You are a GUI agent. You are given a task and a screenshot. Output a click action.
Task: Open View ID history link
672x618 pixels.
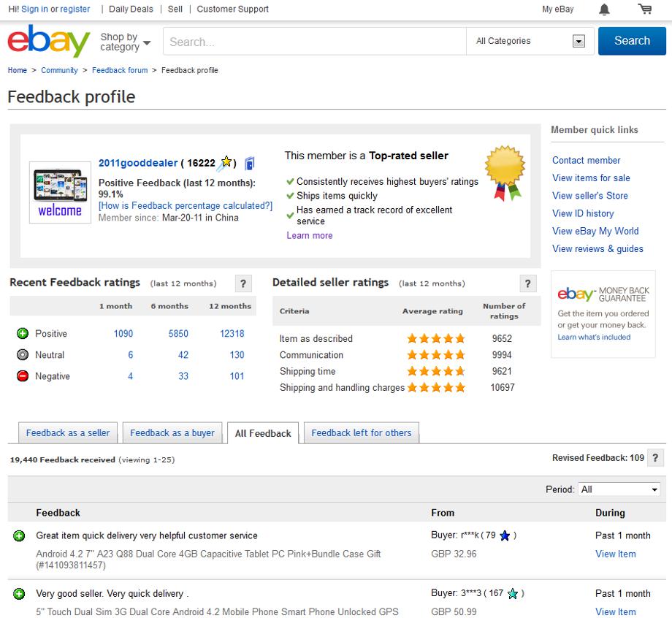(583, 213)
